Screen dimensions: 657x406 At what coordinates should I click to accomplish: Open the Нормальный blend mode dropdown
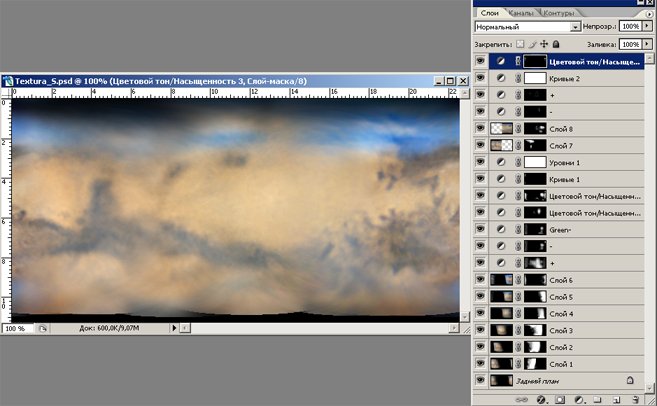pyautogui.click(x=575, y=27)
